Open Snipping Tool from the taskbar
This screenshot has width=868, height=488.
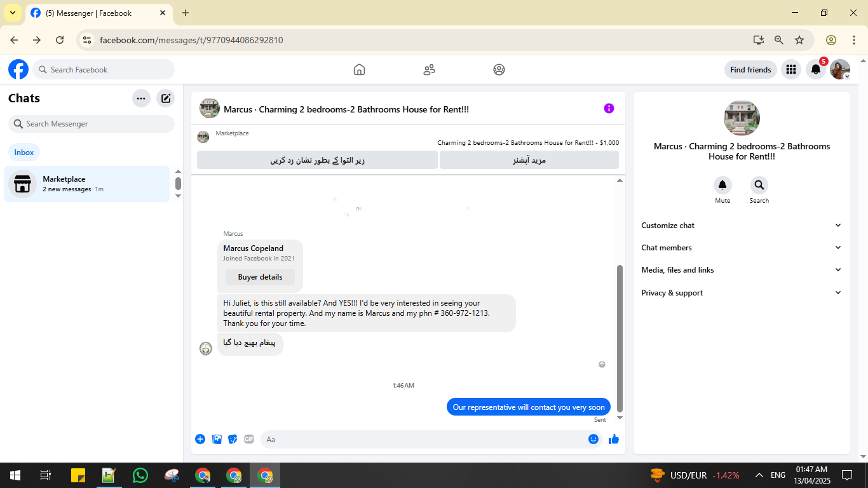(172, 475)
